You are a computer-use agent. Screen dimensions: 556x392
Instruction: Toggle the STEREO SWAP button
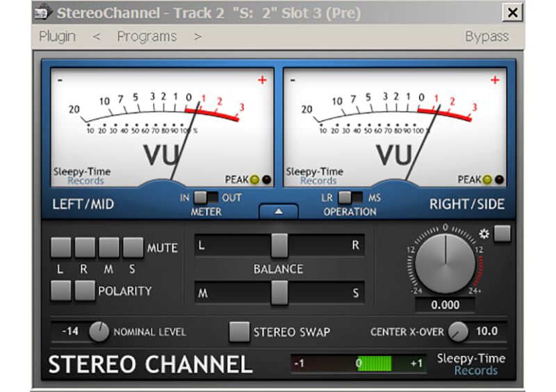click(x=239, y=332)
